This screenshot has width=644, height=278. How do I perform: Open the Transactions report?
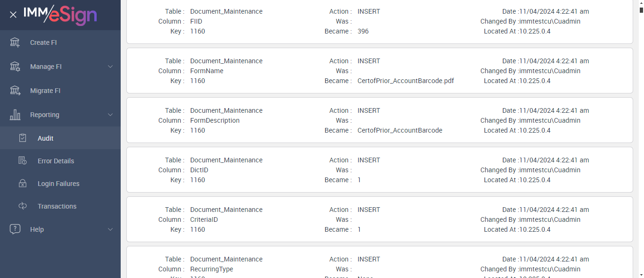coord(57,206)
